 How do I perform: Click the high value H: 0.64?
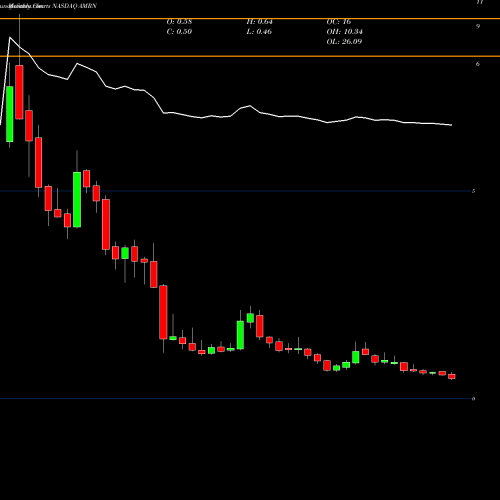(259, 22)
